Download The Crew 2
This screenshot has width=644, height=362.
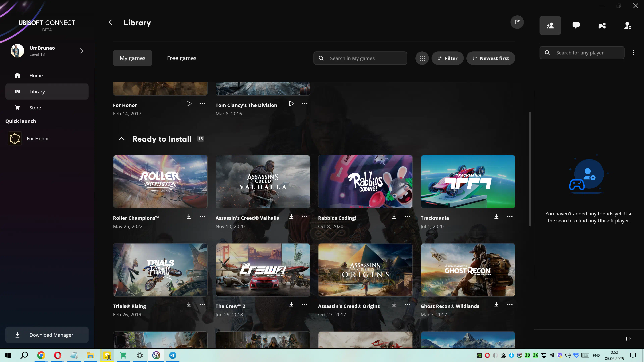pos(291,305)
